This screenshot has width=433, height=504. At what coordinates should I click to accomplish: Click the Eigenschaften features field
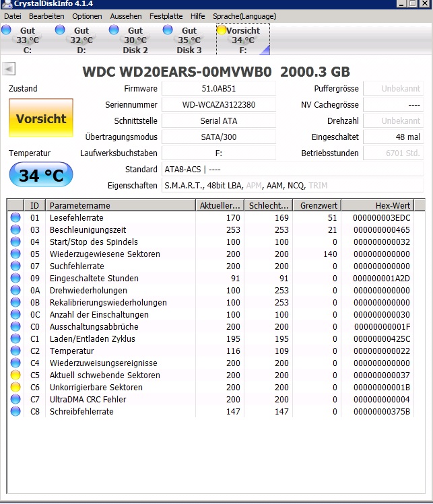(292, 186)
